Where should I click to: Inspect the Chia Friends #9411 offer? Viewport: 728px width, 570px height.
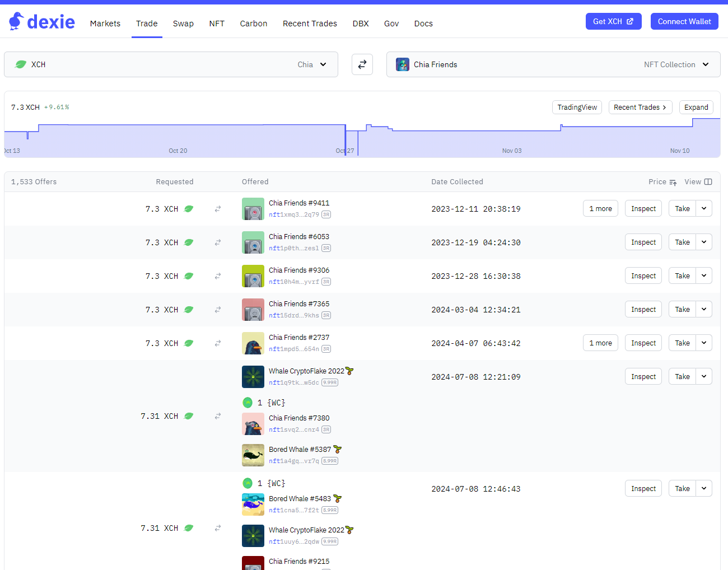point(643,208)
